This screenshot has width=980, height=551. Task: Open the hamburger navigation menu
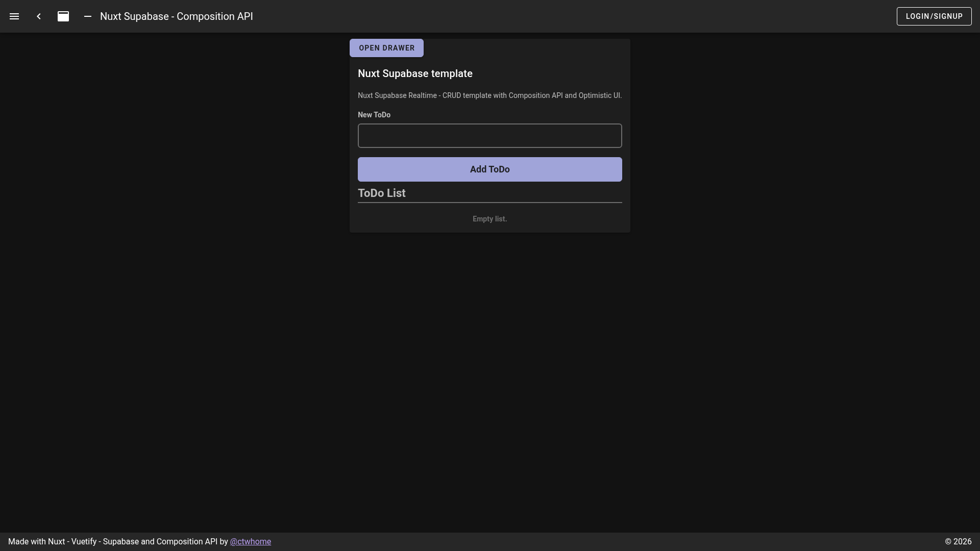point(14,16)
